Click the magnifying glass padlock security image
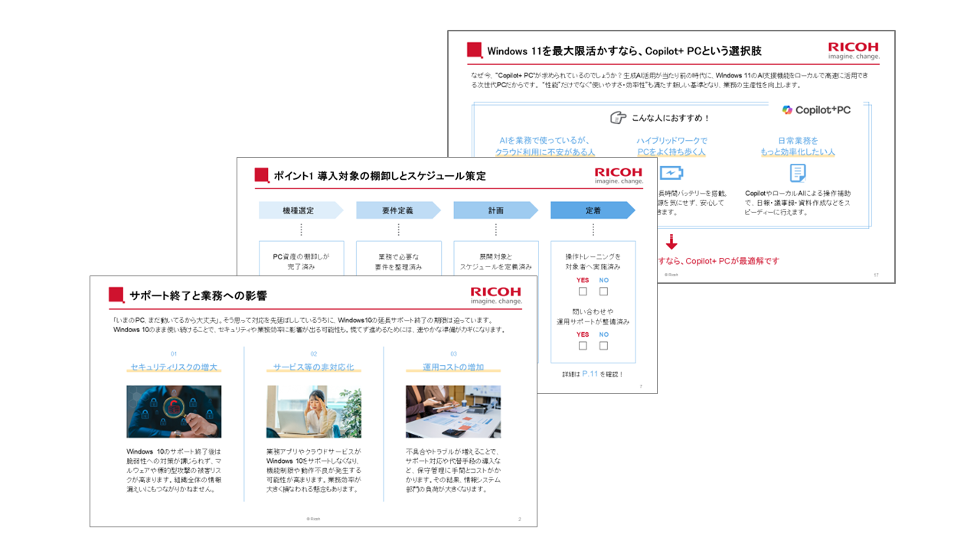The width and height of the screenshot is (980, 551). tap(174, 412)
